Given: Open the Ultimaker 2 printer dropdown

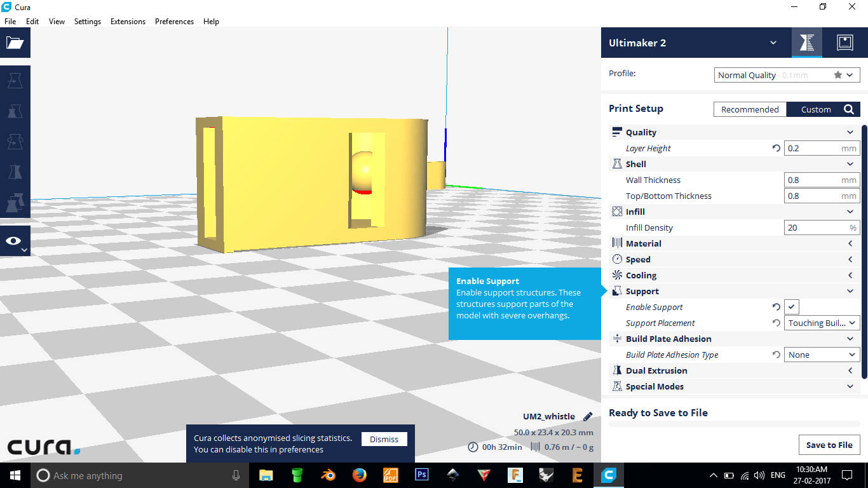Looking at the screenshot, I should 773,43.
